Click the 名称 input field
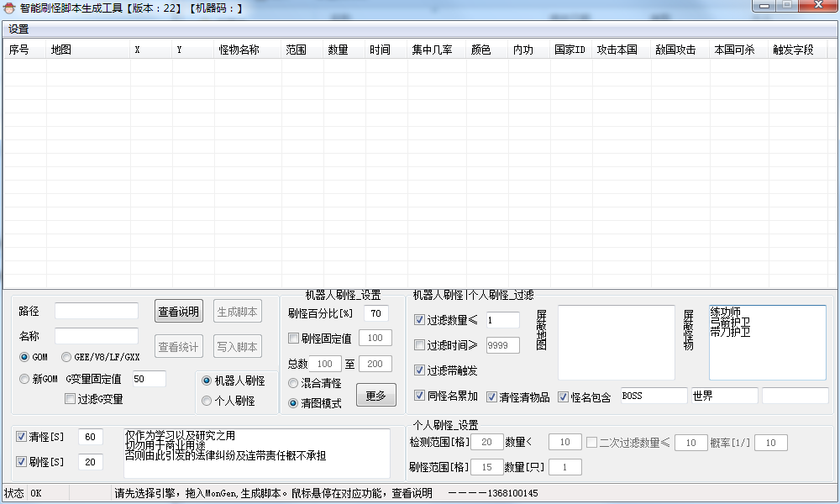This screenshot has height=504, width=840. coord(97,336)
